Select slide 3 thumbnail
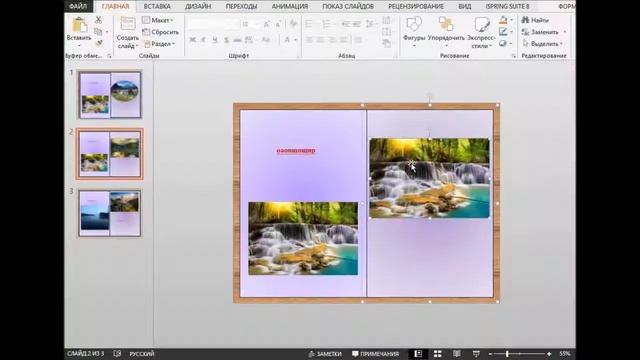Image resolution: width=640 pixels, height=360 pixels. point(110,213)
